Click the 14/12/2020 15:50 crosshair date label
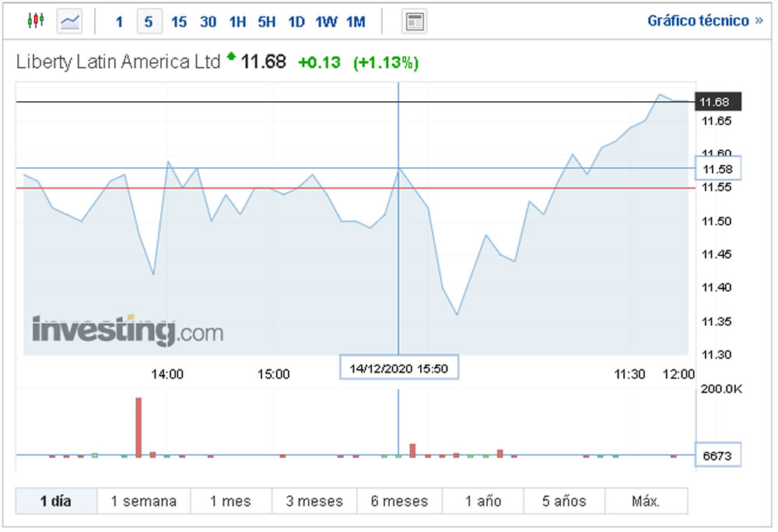Screen dimensions: 778x532 click(x=399, y=369)
